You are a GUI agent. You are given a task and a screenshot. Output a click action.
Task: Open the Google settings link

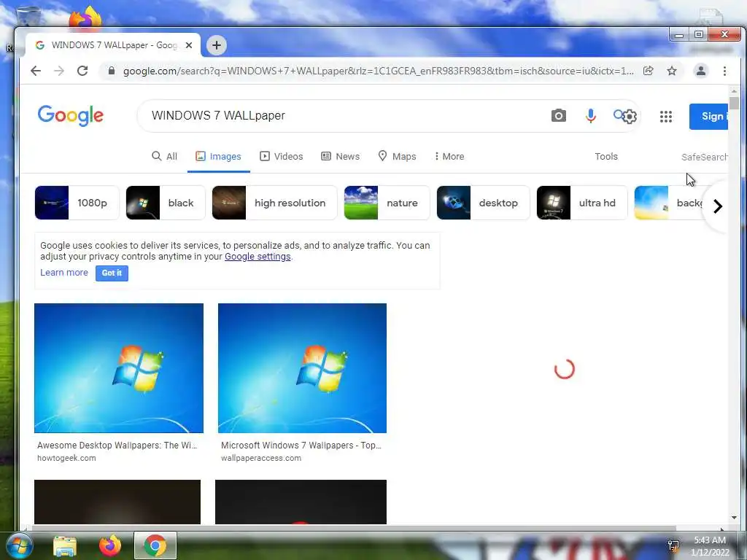pos(258,256)
